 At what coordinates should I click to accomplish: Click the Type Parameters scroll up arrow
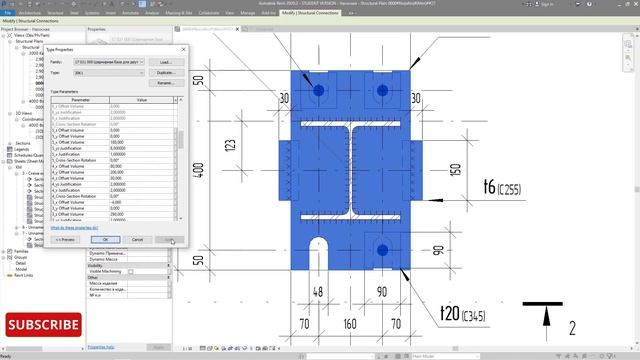pyautogui.click(x=180, y=100)
